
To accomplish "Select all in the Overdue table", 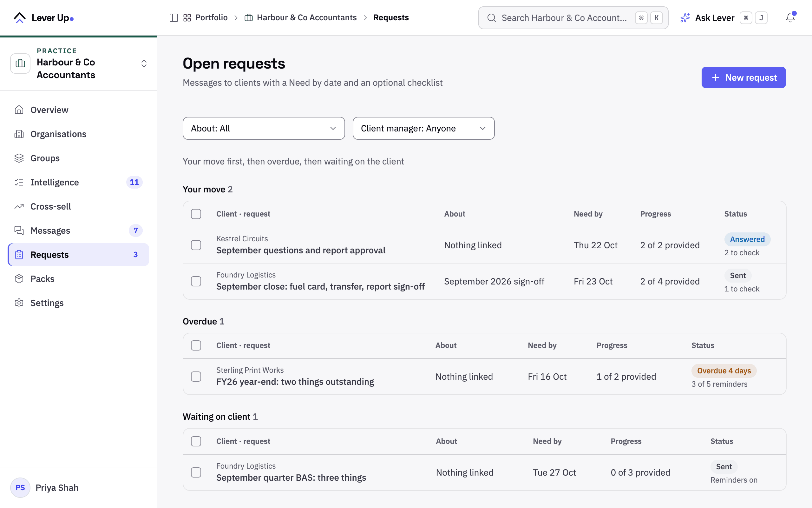I will pos(196,345).
